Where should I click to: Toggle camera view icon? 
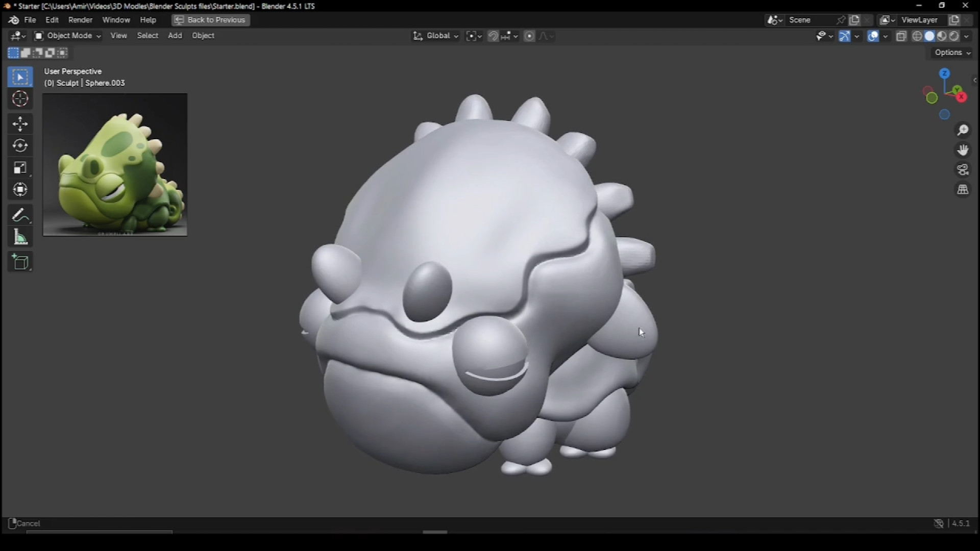point(963,169)
